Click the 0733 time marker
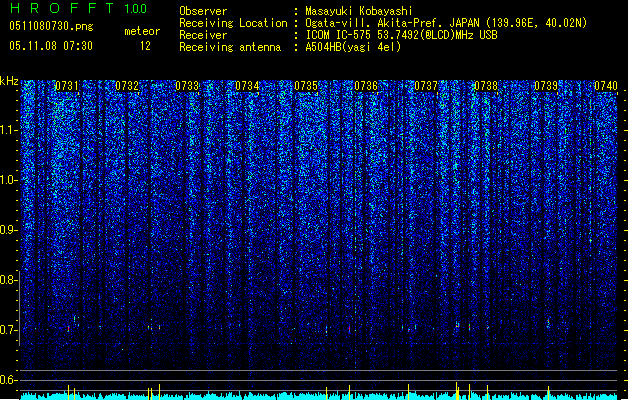 pos(187,86)
